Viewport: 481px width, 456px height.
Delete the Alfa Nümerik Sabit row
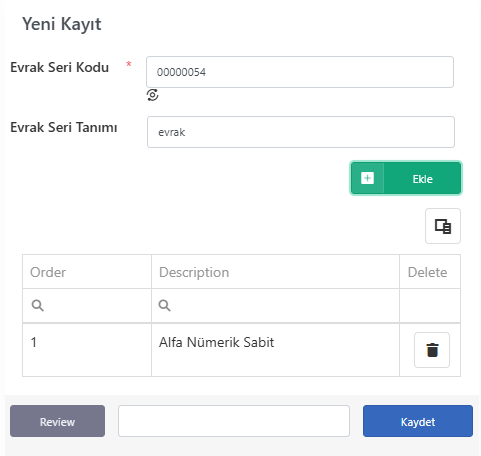point(432,350)
